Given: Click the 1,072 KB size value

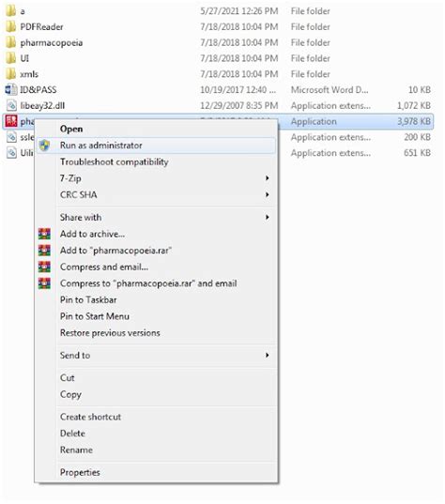Looking at the screenshot, I should click(414, 105).
